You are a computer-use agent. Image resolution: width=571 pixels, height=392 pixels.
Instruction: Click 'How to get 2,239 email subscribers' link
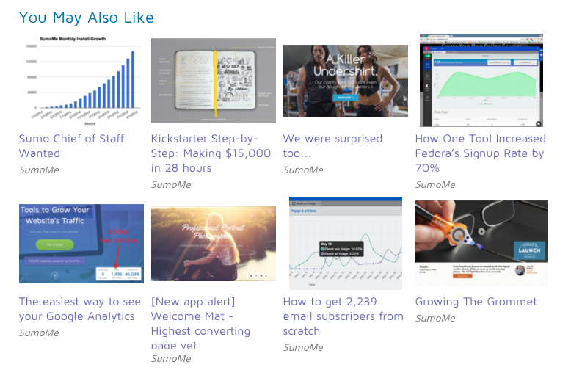343,316
